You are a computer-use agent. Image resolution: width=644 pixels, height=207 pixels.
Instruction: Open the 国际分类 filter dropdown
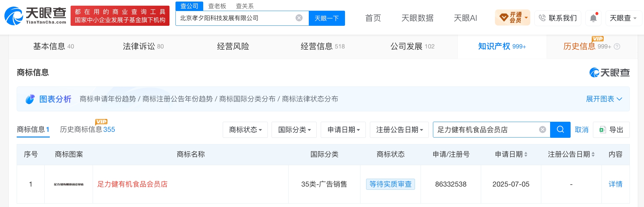294,130
